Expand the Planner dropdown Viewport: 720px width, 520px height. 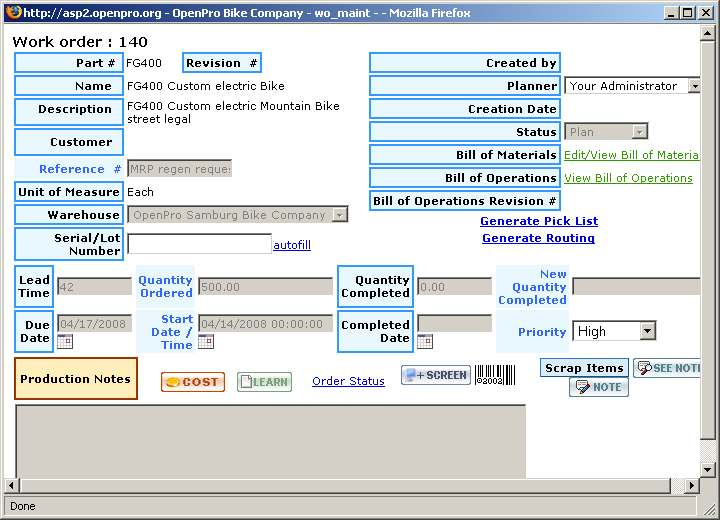tap(694, 86)
